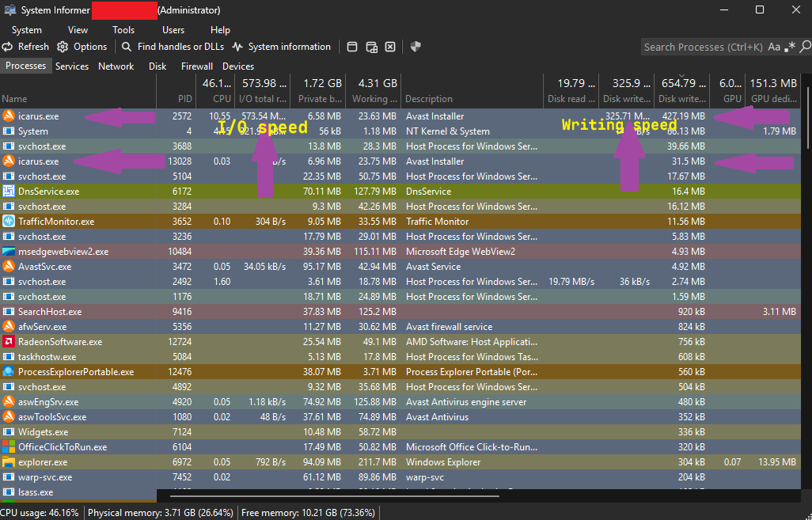
Task: Switch to the Disk tab
Action: [157, 66]
